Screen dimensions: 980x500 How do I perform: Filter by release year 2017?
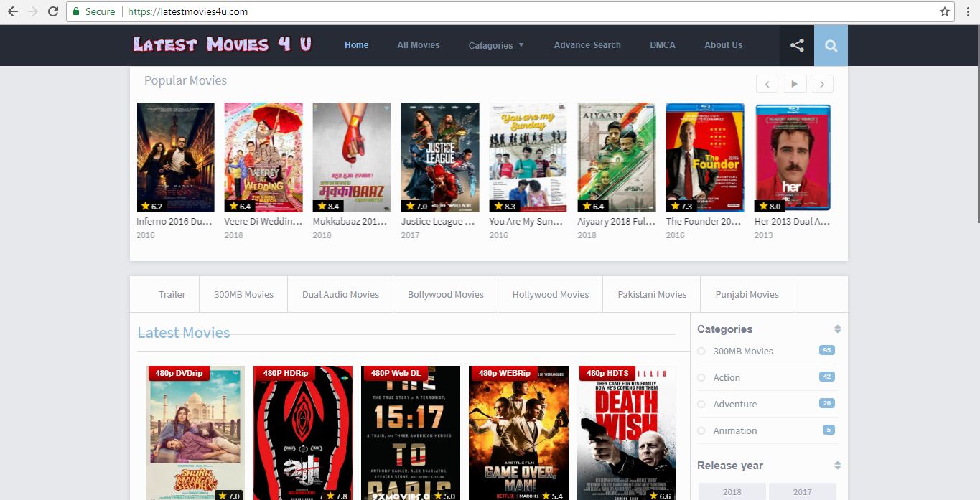pyautogui.click(x=803, y=491)
